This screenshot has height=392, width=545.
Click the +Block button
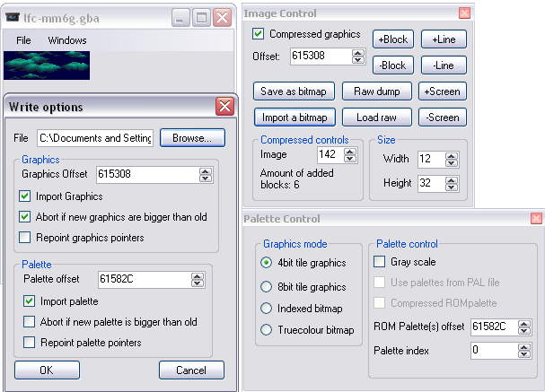pyautogui.click(x=392, y=39)
